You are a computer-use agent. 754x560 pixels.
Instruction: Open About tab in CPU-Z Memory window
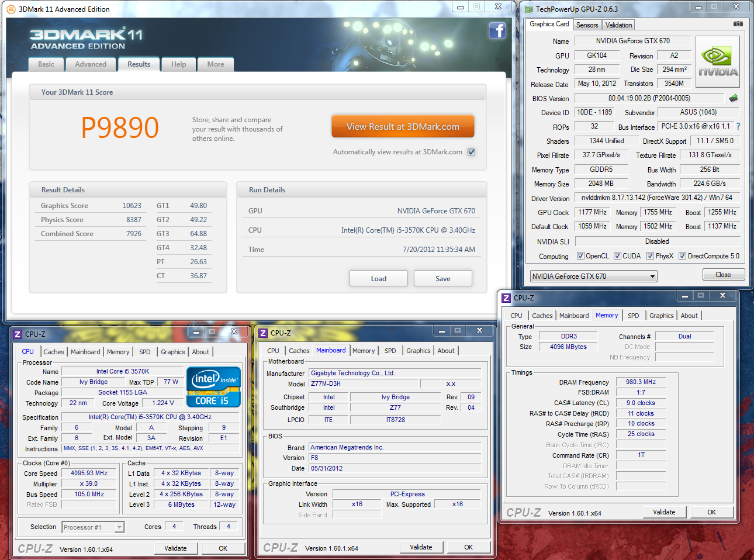[x=689, y=316]
